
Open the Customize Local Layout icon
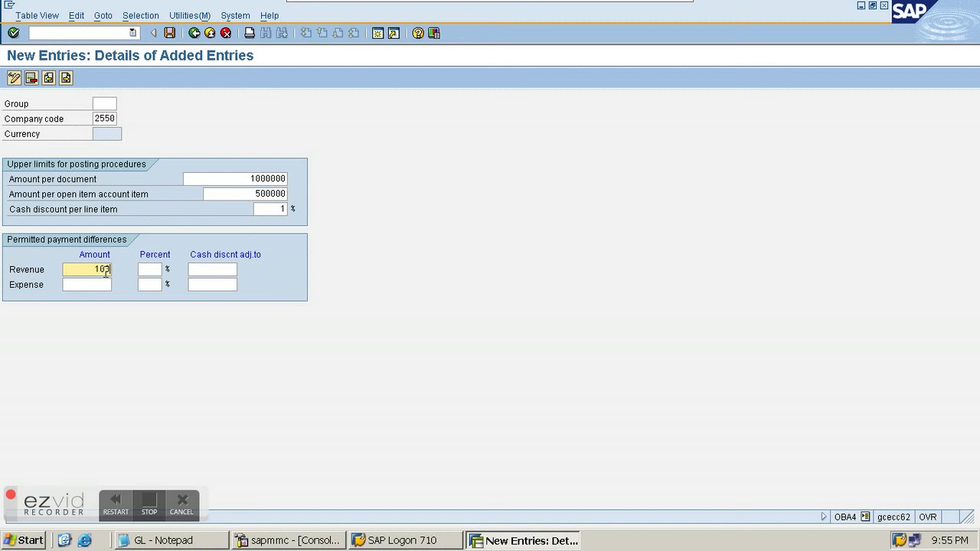point(434,33)
